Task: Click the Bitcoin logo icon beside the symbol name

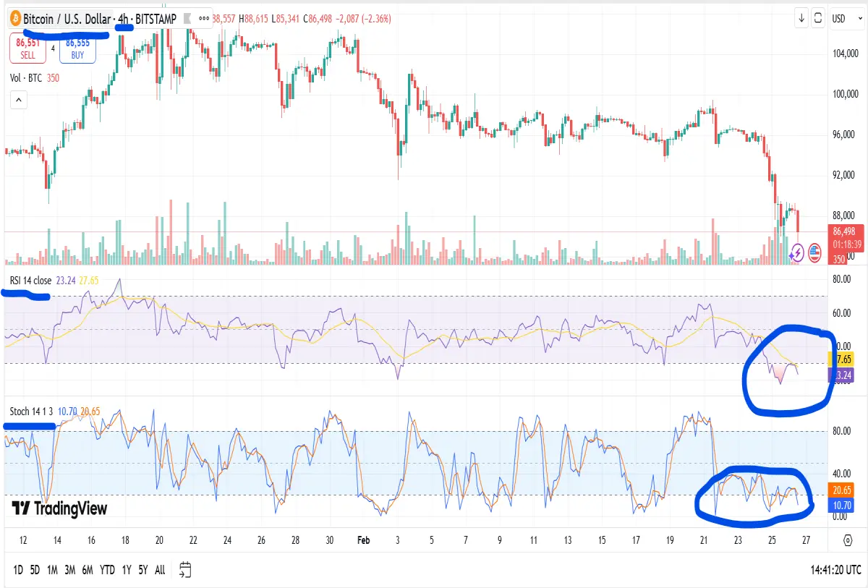Action: (x=16, y=18)
